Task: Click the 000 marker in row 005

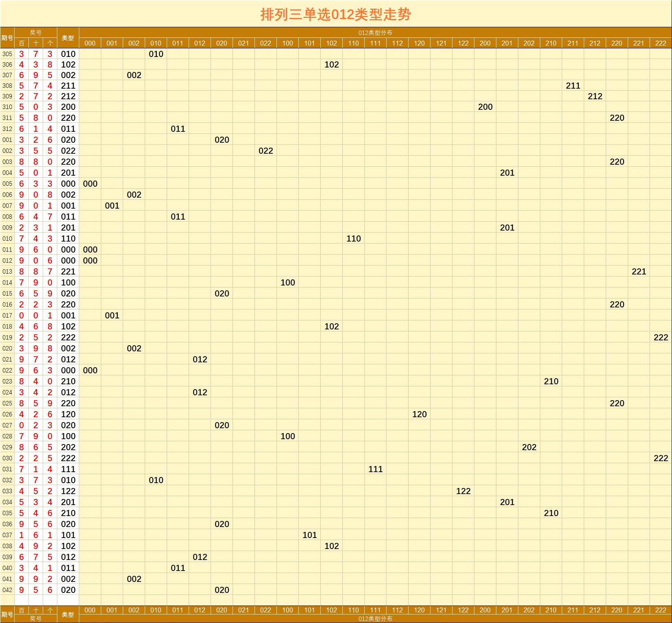Action: point(90,183)
